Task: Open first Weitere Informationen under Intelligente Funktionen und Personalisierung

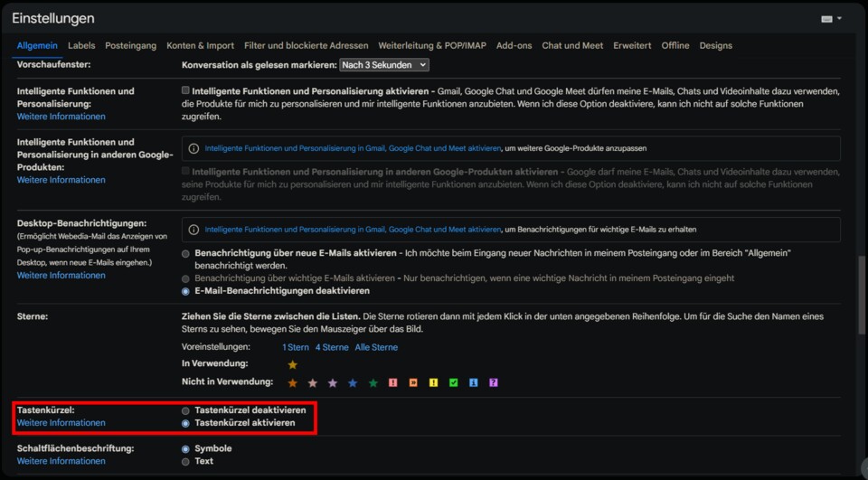Action: [61, 117]
